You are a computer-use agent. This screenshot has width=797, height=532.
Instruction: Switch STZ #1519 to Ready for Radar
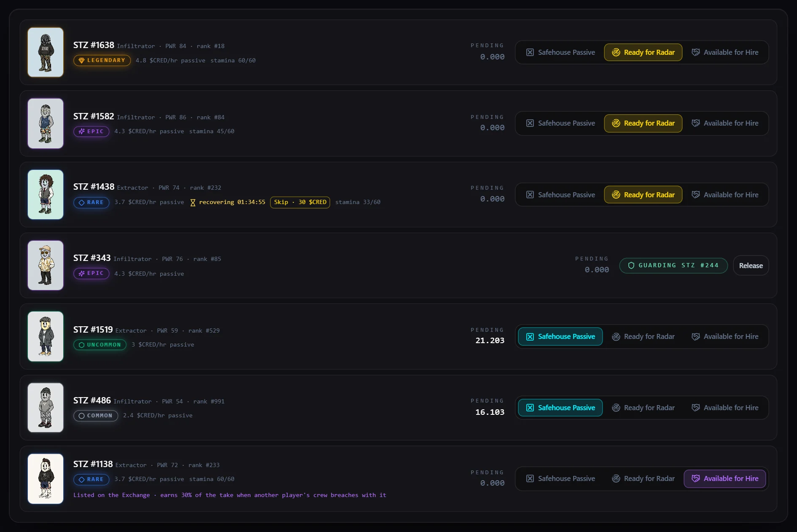point(643,336)
